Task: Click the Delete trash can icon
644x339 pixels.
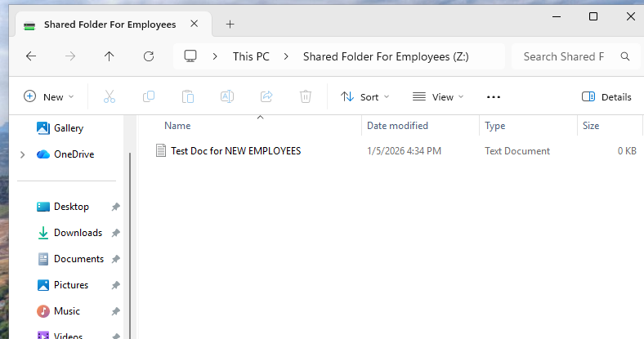Action: coord(306,96)
